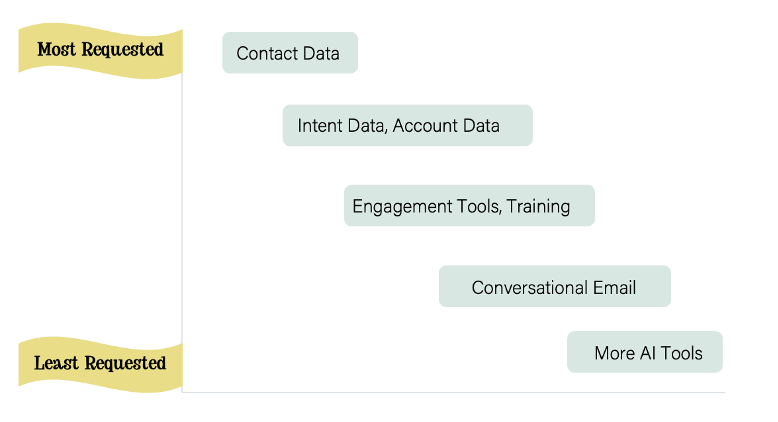The image size is (778, 422).
Task: Click the word Most in the top banner
Action: (x=57, y=50)
